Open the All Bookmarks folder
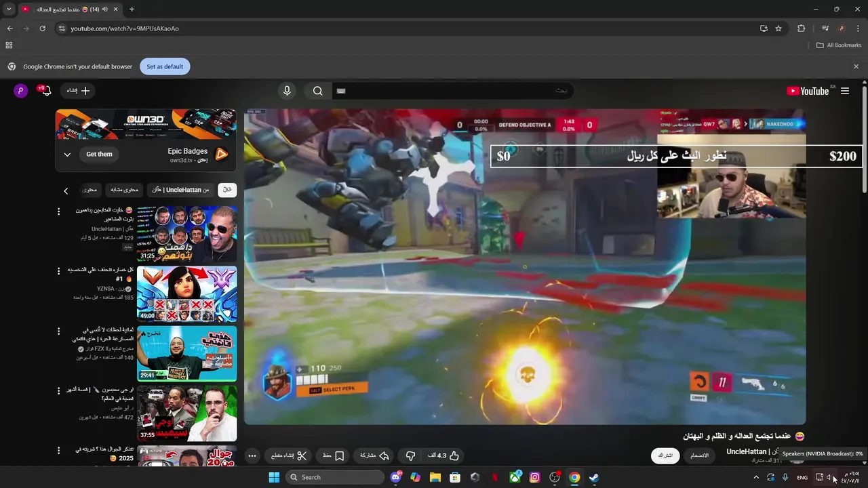The width and height of the screenshot is (868, 488). tap(839, 45)
